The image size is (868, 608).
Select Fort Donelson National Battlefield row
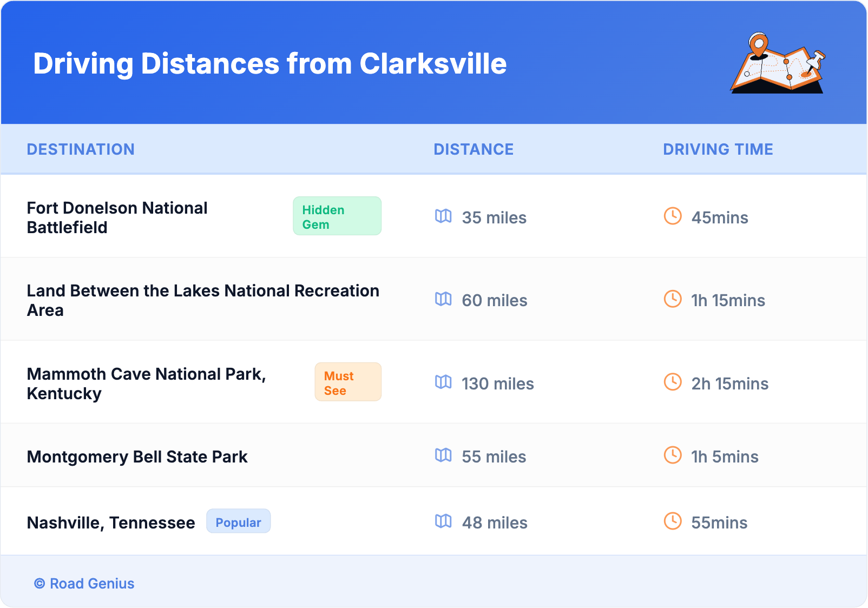[117, 217]
